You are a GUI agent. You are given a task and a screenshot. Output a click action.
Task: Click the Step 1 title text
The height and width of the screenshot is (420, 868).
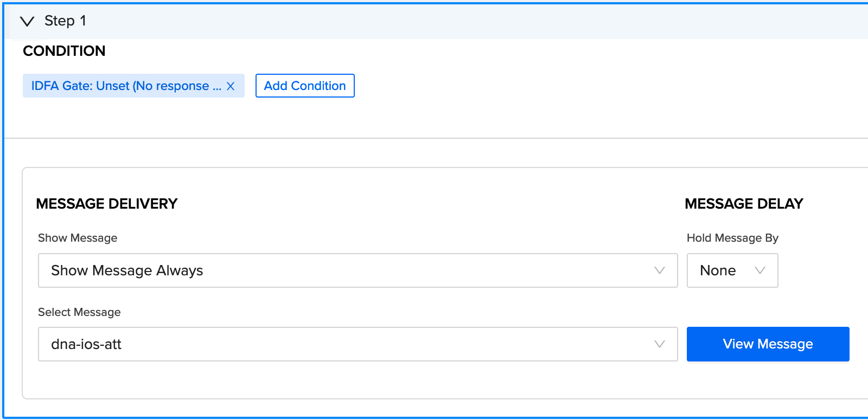click(65, 21)
